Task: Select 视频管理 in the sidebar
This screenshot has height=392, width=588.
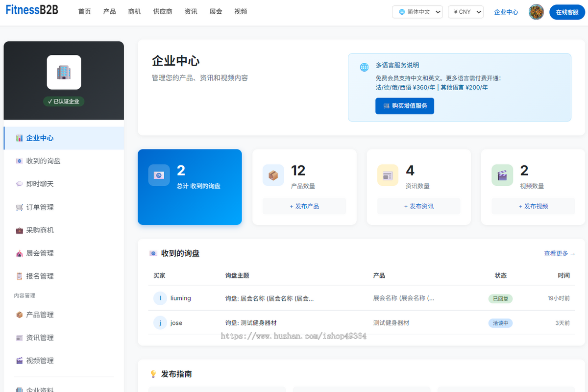Action: (64, 361)
